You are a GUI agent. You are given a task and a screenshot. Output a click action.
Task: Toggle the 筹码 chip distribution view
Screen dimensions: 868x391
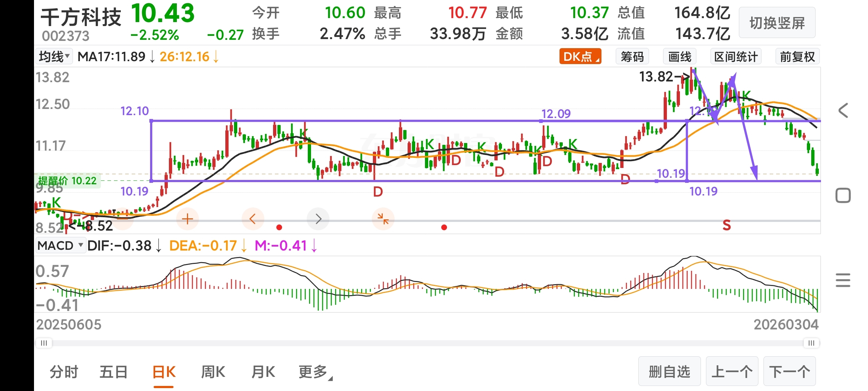pos(632,57)
